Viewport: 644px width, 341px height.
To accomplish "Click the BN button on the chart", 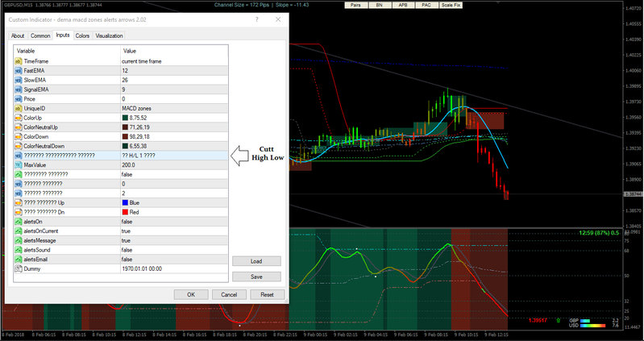I will pyautogui.click(x=380, y=6).
